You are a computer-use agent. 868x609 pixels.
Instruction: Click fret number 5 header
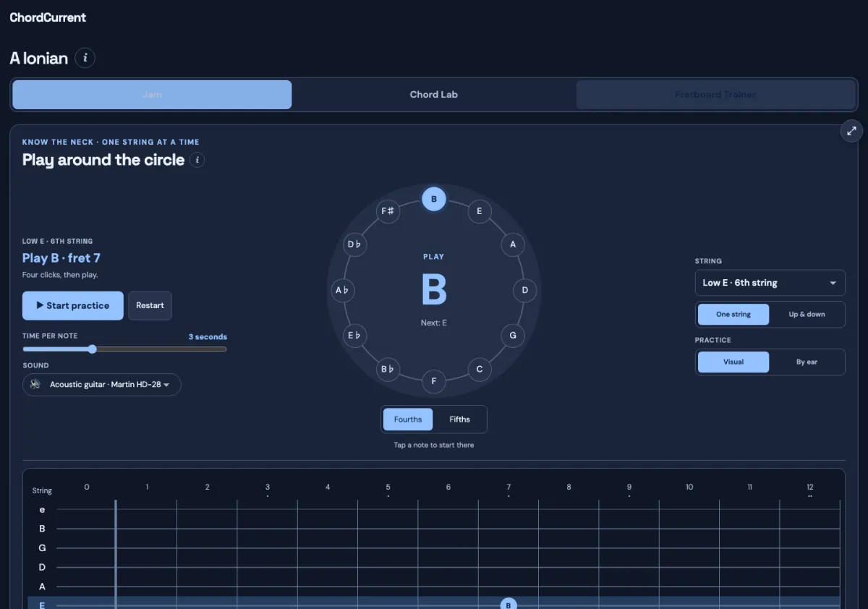[x=388, y=487]
